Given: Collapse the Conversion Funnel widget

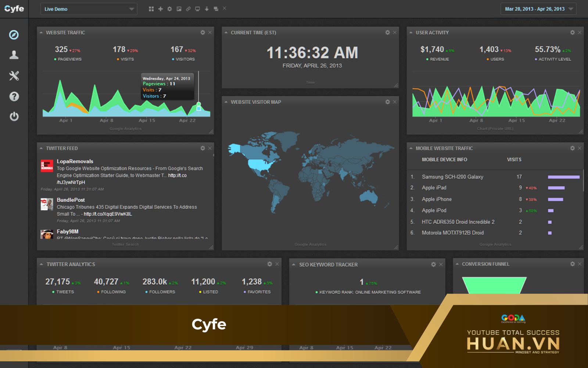Looking at the screenshot, I should point(457,264).
